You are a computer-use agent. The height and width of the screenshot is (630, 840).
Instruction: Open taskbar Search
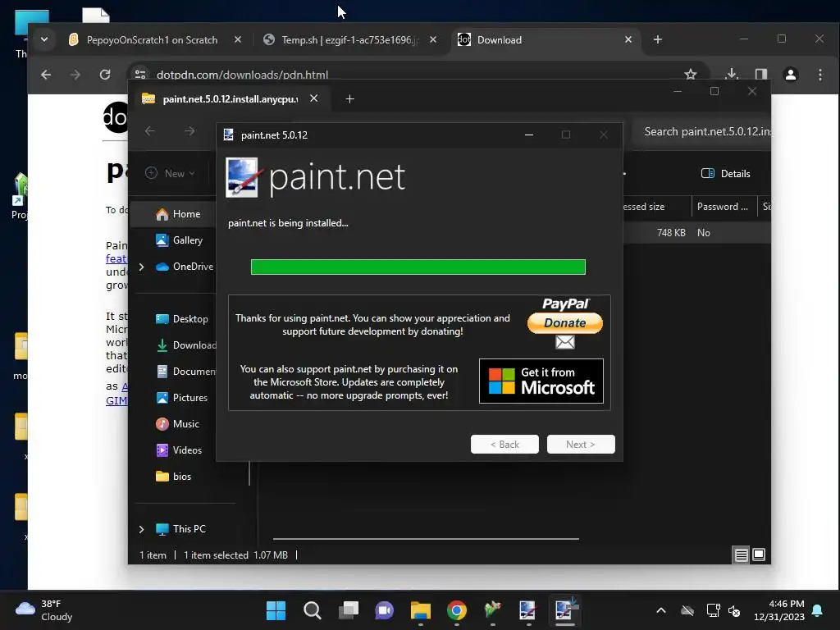pyautogui.click(x=313, y=610)
